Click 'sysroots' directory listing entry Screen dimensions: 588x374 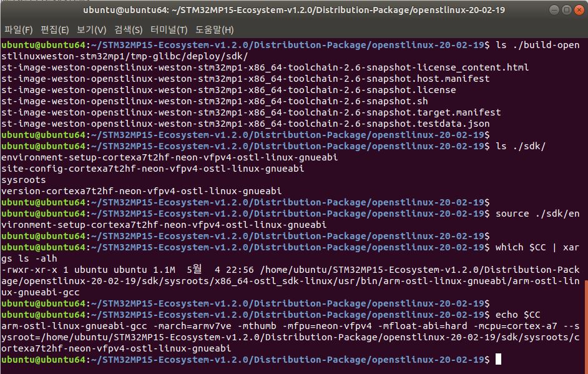(x=24, y=180)
